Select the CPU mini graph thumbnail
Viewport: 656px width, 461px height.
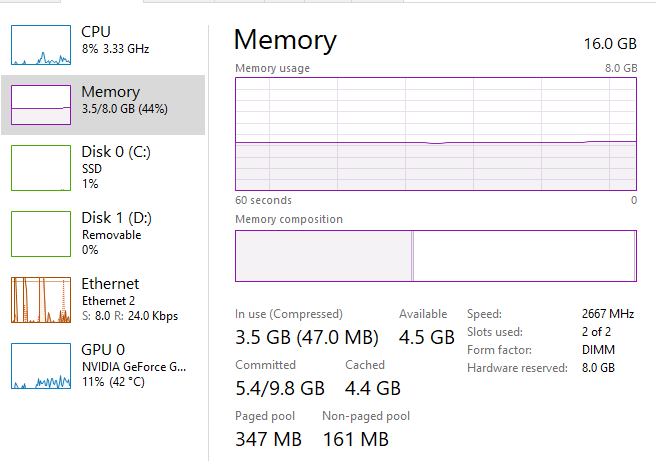click(x=41, y=45)
